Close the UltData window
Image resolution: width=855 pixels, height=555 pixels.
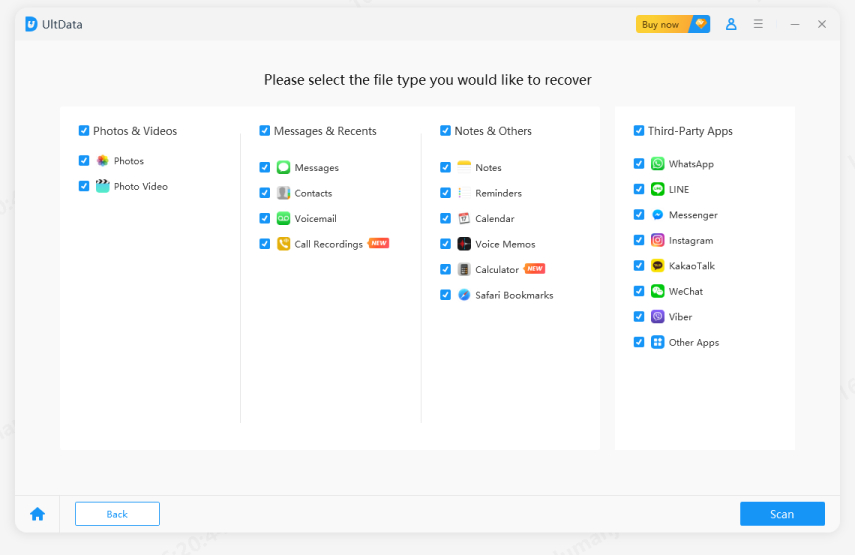pos(822,24)
